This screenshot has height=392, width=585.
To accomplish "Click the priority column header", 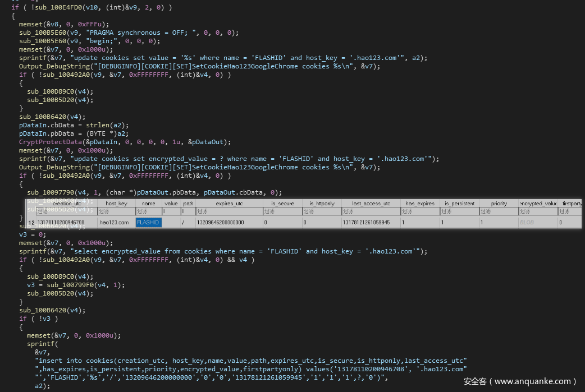I will point(498,204).
